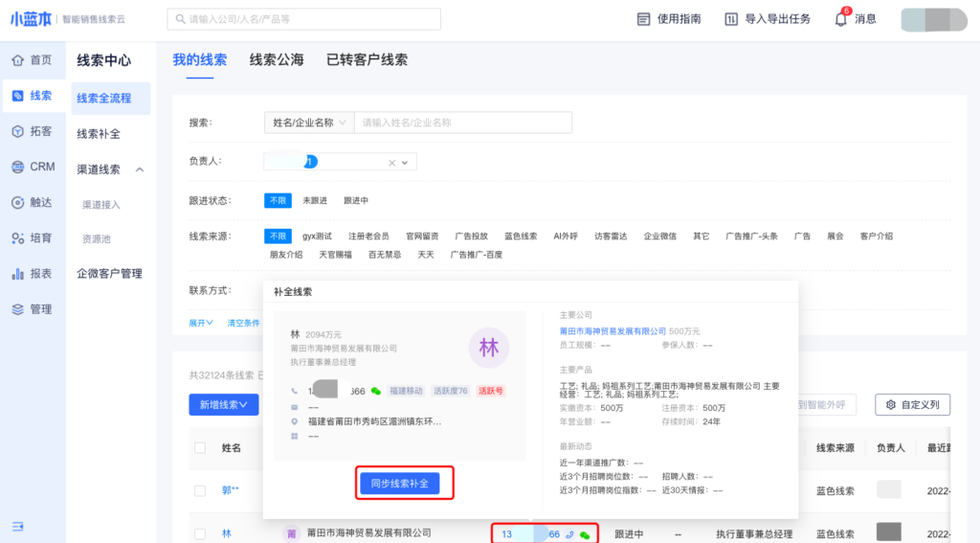
Task: Click the 首页 home icon in sidebar
Action: (x=17, y=60)
